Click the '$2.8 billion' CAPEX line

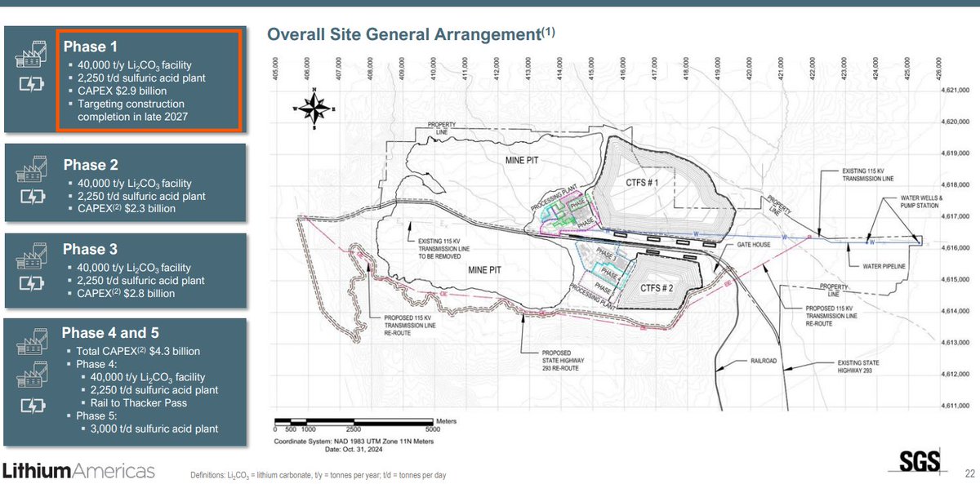127,294
